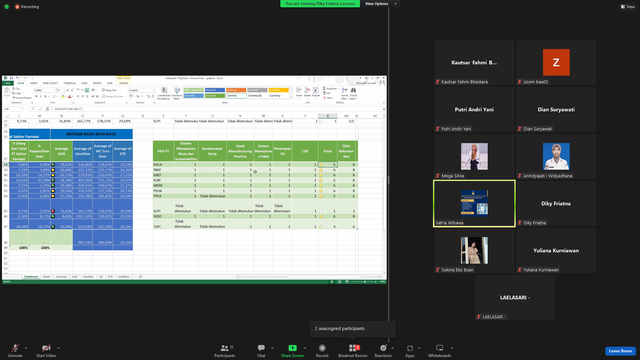
Task: Open the Dashboard sheet tab
Action: click(31, 277)
